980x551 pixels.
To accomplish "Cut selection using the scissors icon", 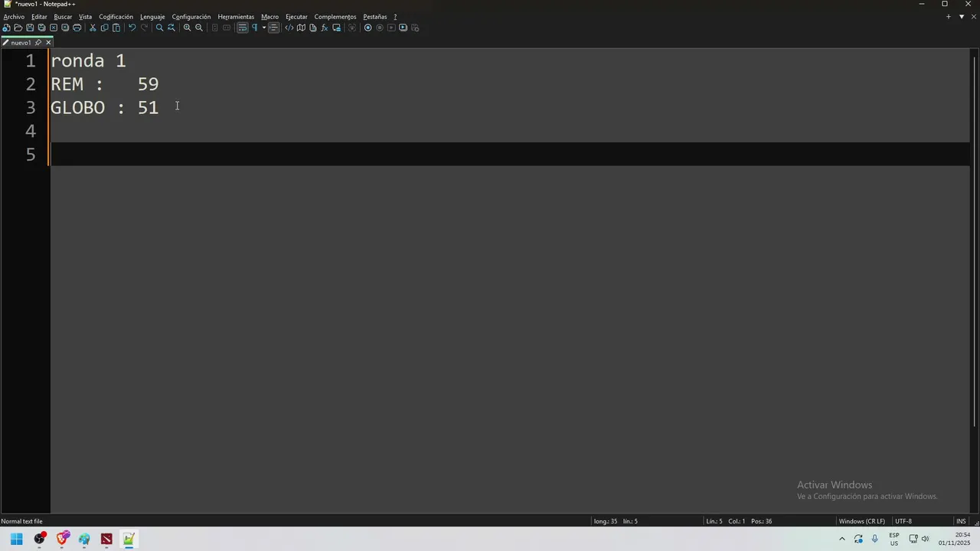I will [93, 28].
